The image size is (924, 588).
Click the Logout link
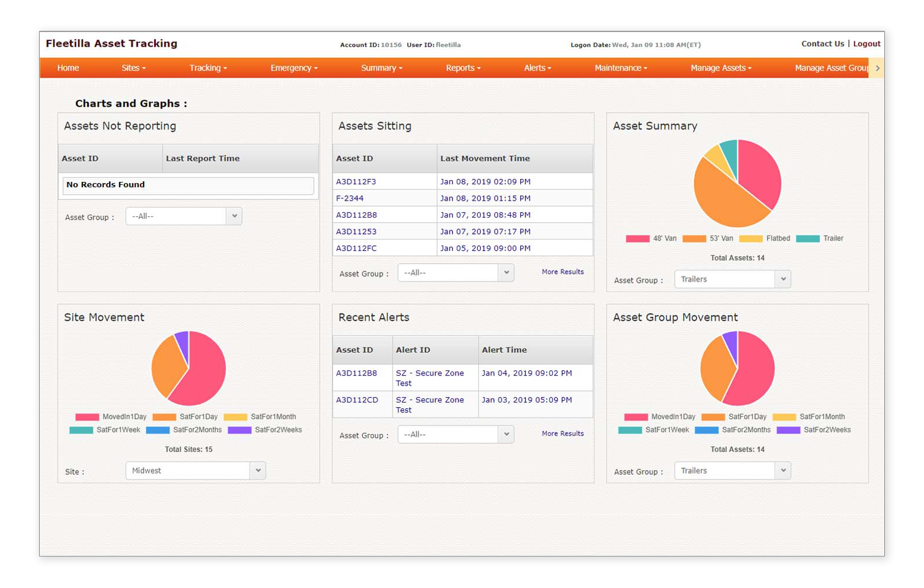867,44
